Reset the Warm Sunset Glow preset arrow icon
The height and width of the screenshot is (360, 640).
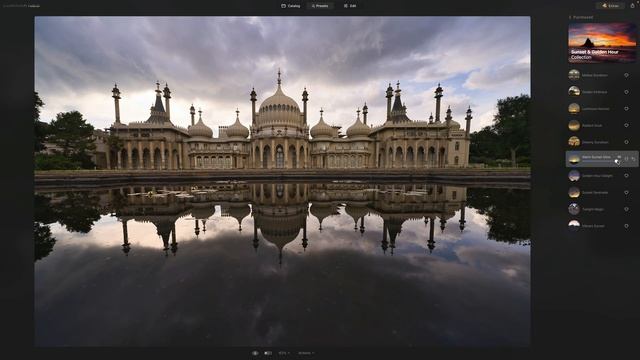click(633, 159)
